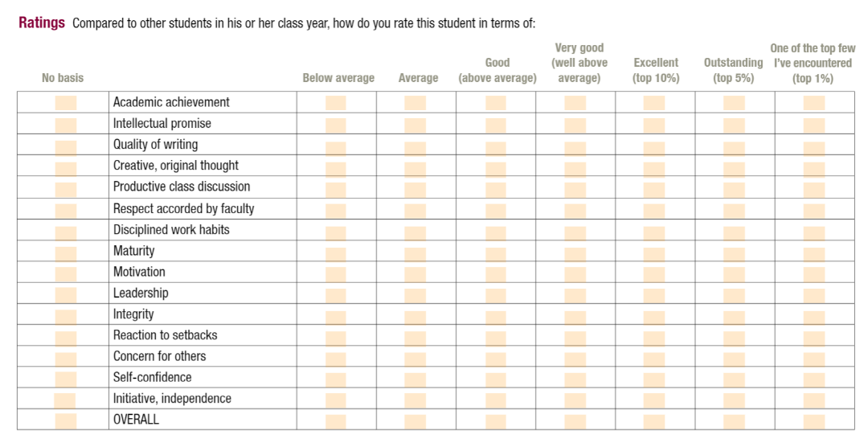Check Below average for Initiative, independence

pyautogui.click(x=336, y=400)
